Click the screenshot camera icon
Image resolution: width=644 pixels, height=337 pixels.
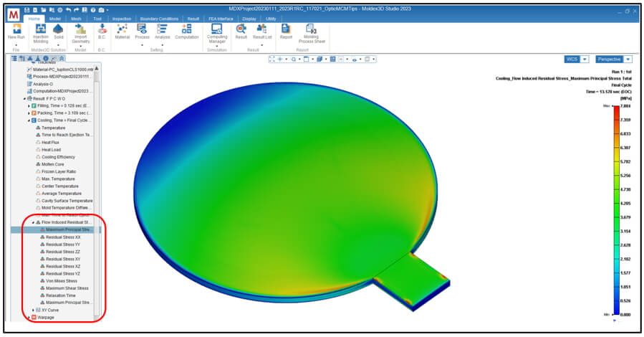coord(102,9)
